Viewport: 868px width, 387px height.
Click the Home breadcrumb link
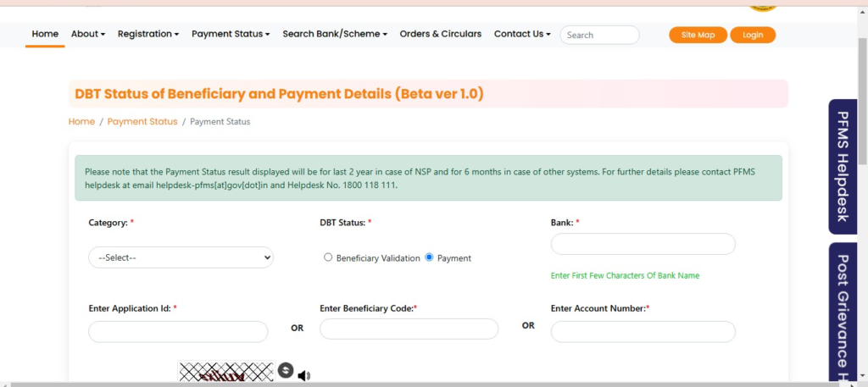(81, 122)
